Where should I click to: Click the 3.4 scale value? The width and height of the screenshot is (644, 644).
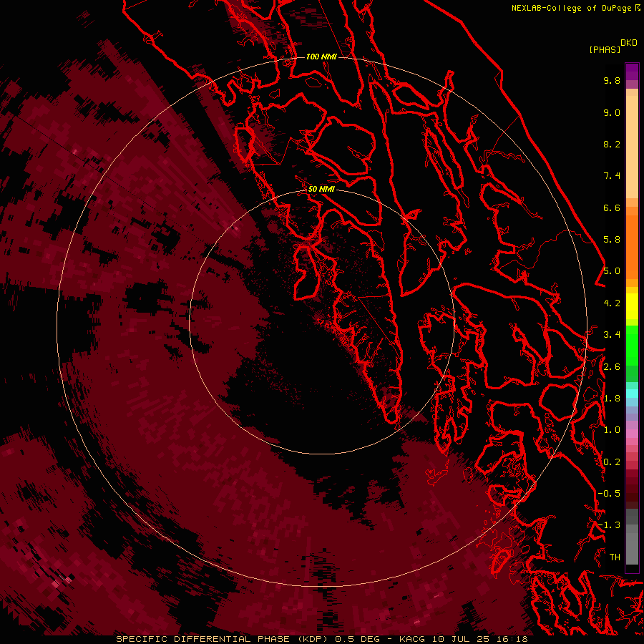coord(612,335)
